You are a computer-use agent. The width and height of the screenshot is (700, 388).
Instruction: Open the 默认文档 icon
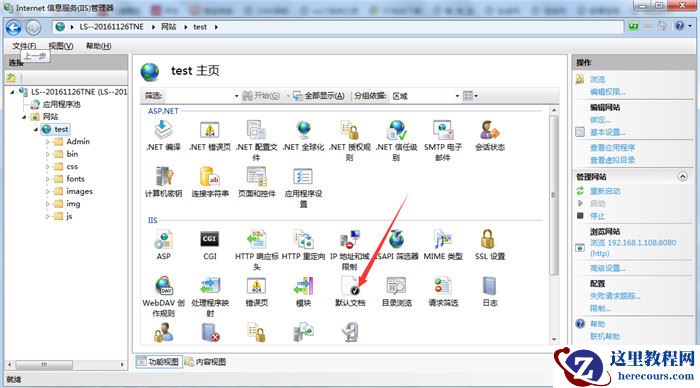[350, 286]
